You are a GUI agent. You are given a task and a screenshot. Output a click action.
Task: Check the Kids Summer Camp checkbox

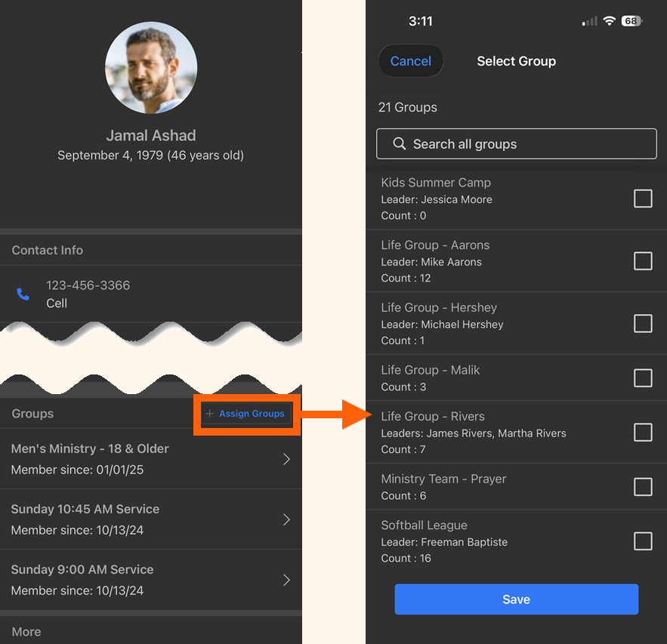click(x=643, y=199)
